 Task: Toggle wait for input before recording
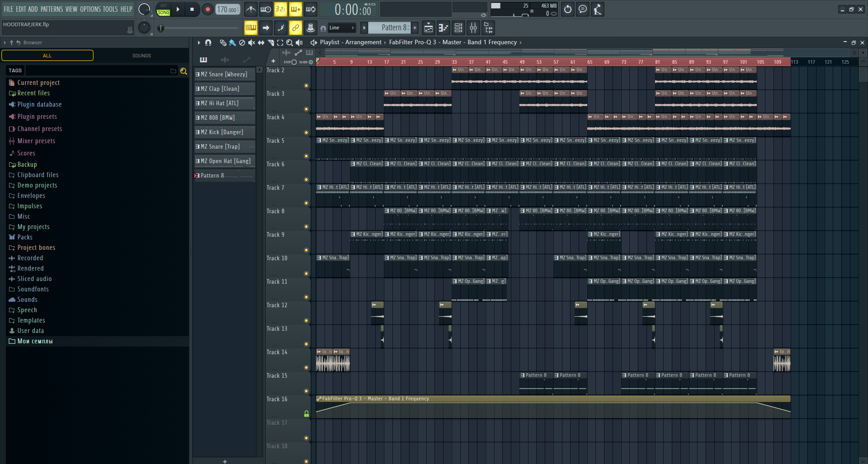(x=265, y=9)
